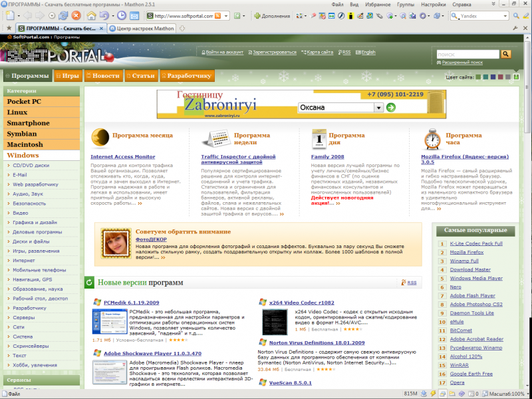
Task: Click the green arrow go button in banner
Action: click(x=391, y=107)
